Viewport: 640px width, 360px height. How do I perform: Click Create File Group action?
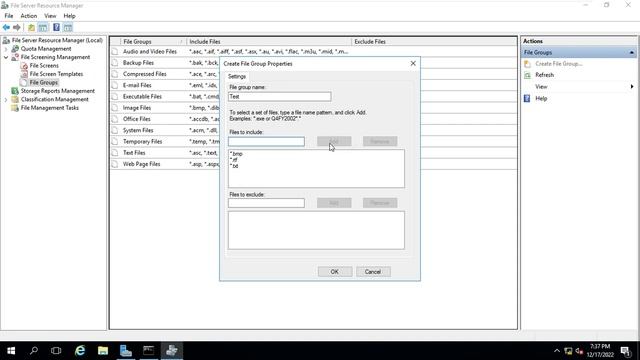(558, 64)
